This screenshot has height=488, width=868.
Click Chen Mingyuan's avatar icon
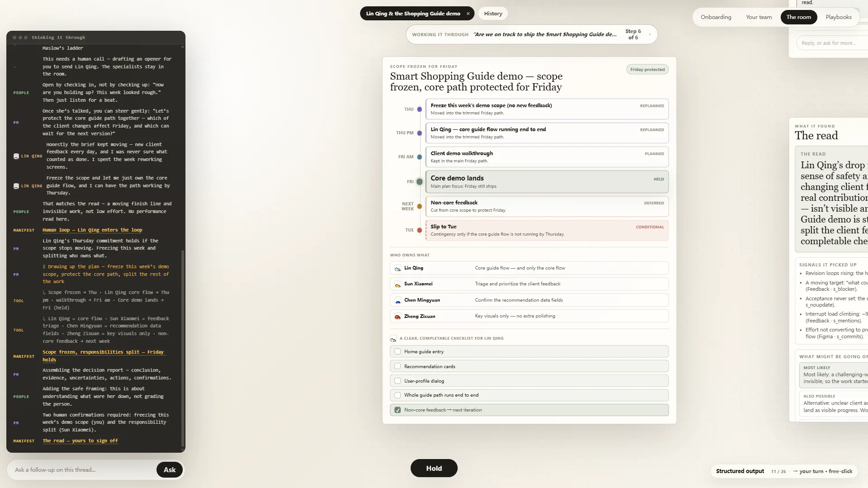(398, 300)
